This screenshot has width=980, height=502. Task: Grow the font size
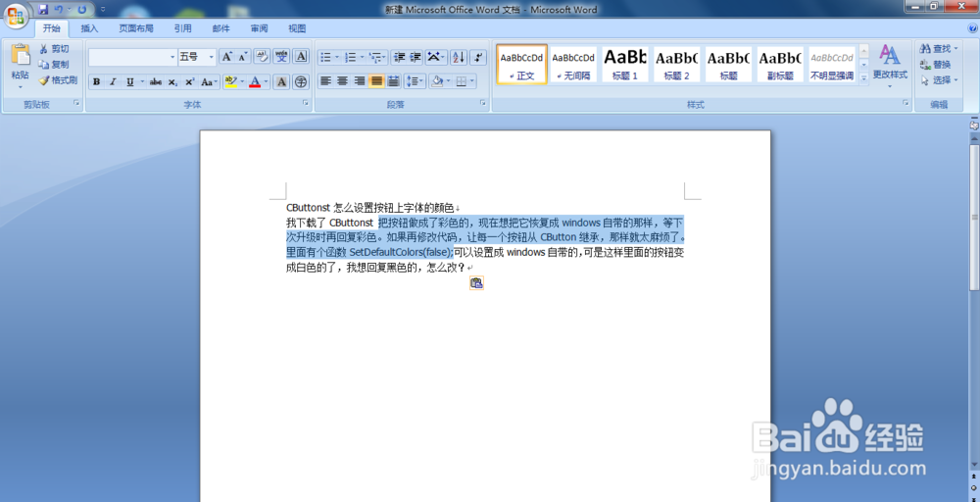pos(227,57)
